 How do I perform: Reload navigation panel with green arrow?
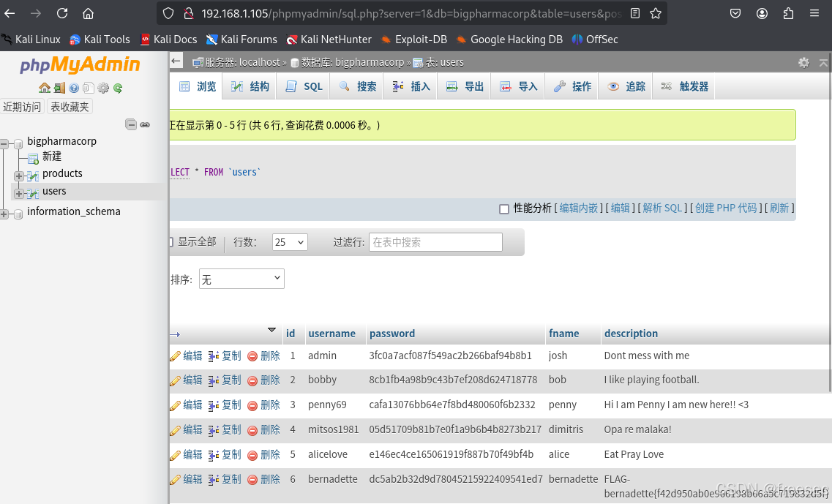(118, 88)
